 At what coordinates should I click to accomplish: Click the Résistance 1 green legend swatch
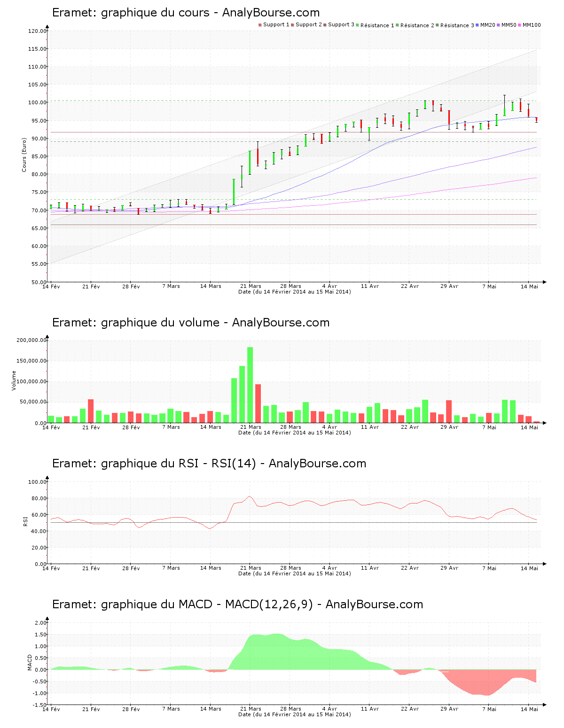point(358,25)
